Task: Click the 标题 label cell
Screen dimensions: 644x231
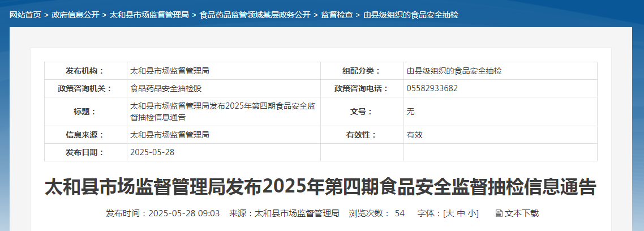Action: pyautogui.click(x=85, y=112)
